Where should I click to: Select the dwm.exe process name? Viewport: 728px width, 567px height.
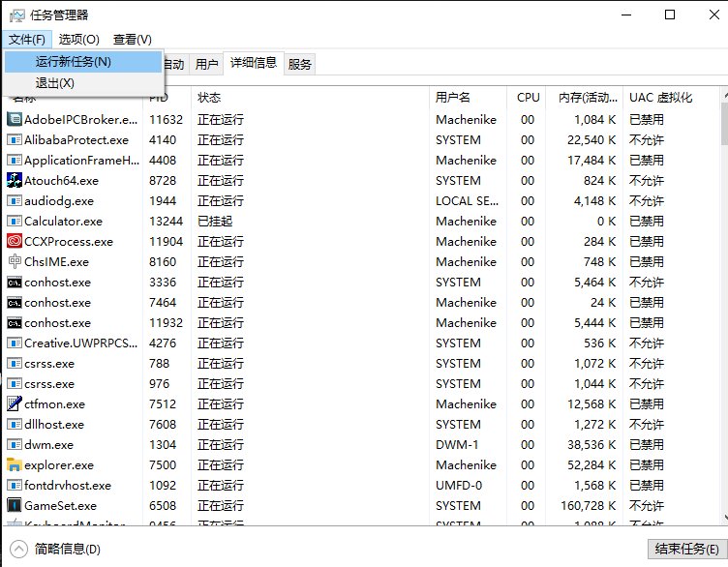coord(48,444)
